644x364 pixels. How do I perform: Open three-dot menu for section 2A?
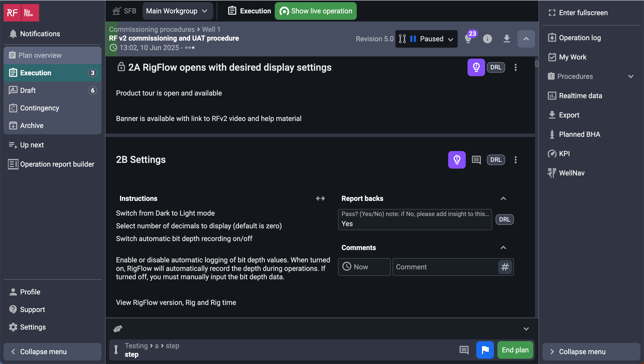click(515, 67)
